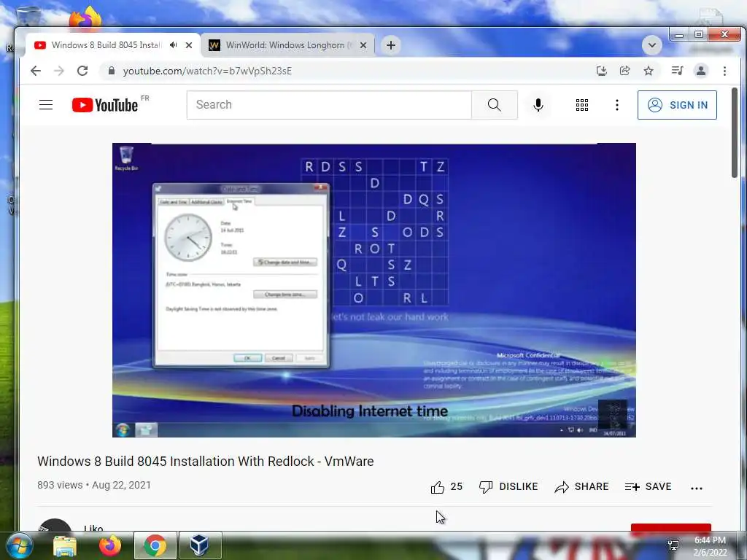Open a new tab with the plus button
Viewport: 747px width, 560px height.
(391, 45)
